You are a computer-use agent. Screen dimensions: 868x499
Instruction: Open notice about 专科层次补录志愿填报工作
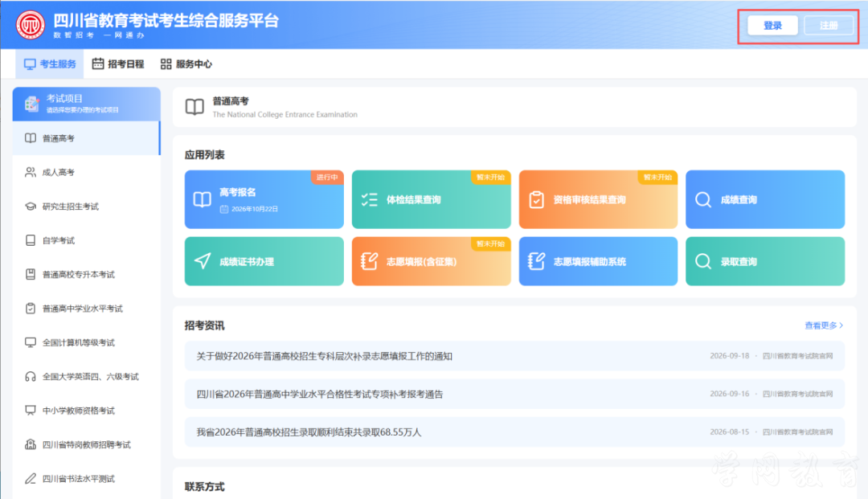click(515, 356)
